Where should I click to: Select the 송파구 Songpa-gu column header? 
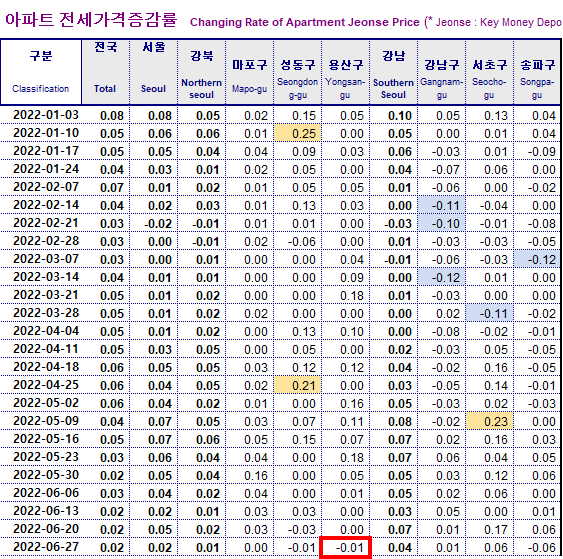(x=537, y=72)
